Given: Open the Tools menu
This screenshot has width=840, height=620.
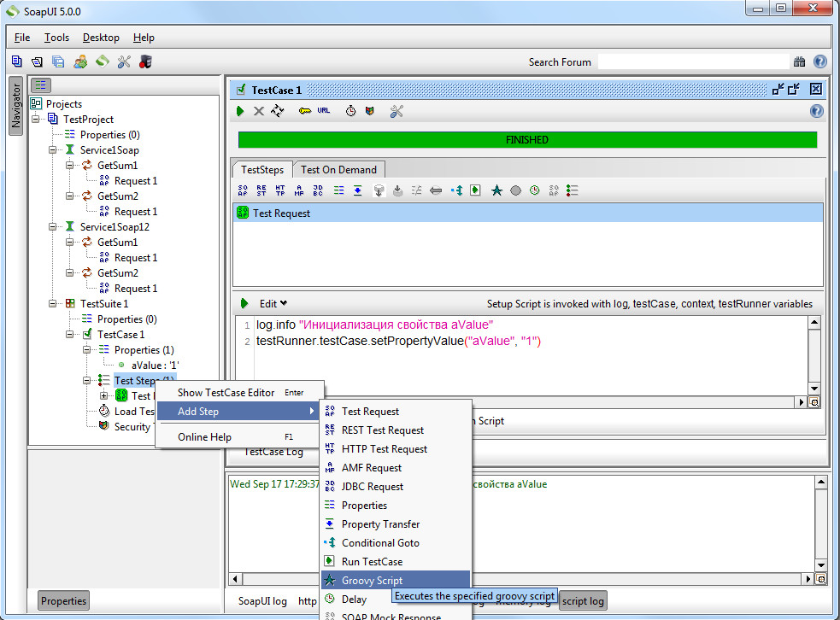Looking at the screenshot, I should pos(56,38).
